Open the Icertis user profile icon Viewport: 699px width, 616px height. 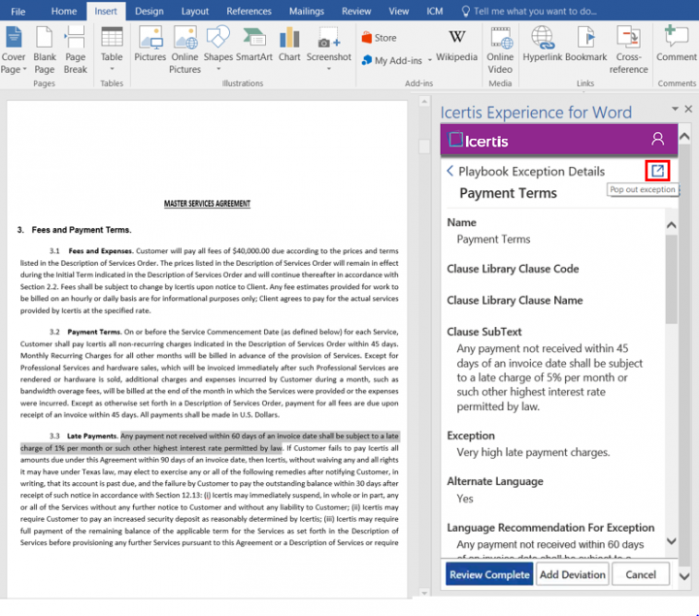(x=657, y=140)
